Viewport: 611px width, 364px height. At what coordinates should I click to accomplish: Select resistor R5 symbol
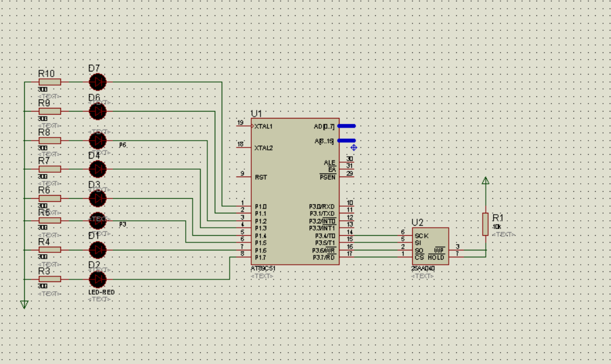tap(50, 221)
